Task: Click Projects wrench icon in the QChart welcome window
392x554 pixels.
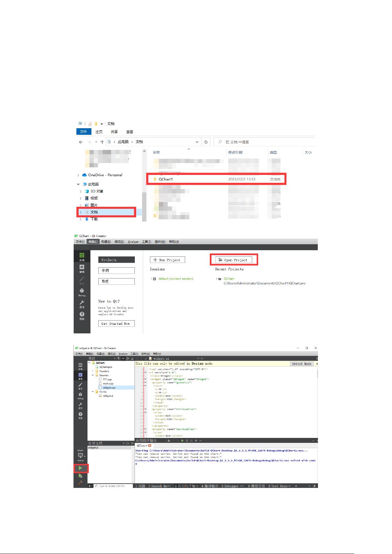Action: click(x=82, y=304)
